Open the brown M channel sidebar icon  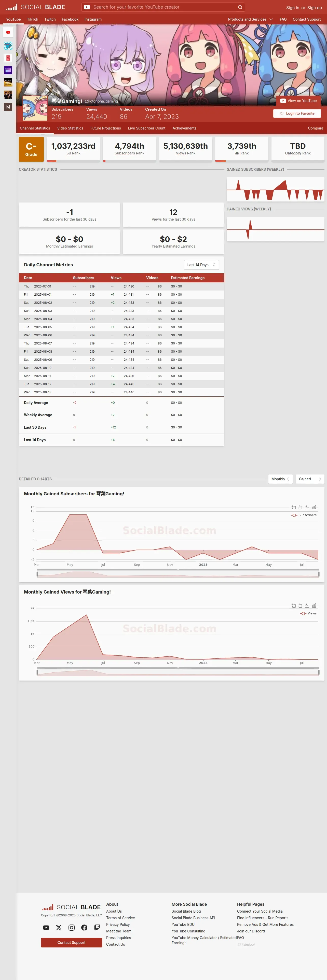coord(8,107)
